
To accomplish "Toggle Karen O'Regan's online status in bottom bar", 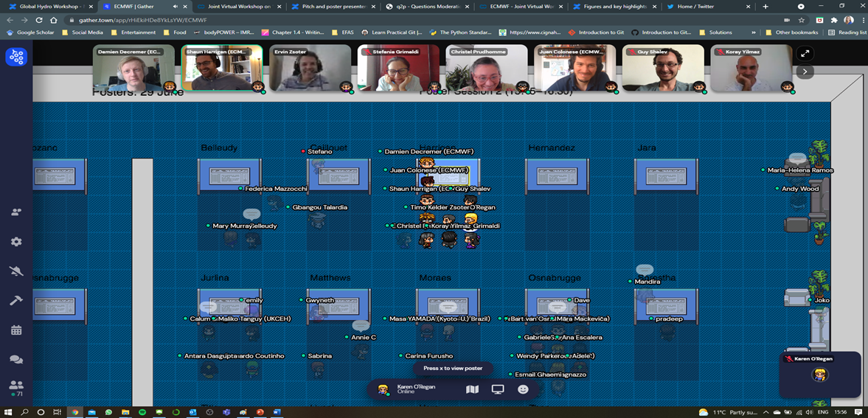I will [x=412, y=389].
